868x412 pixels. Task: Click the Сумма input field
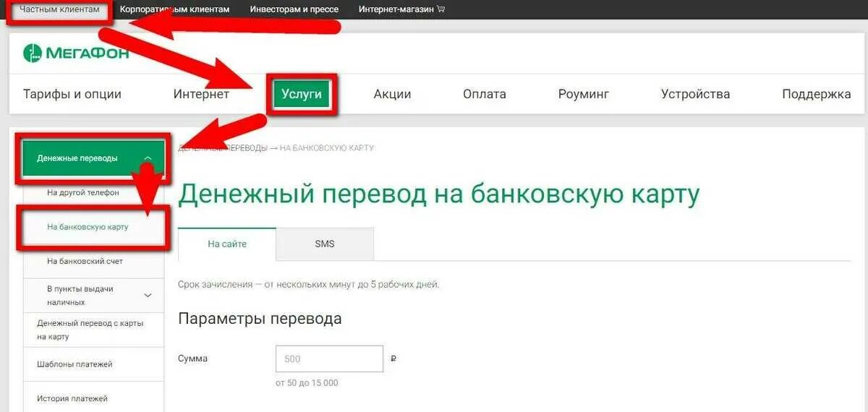tap(329, 359)
